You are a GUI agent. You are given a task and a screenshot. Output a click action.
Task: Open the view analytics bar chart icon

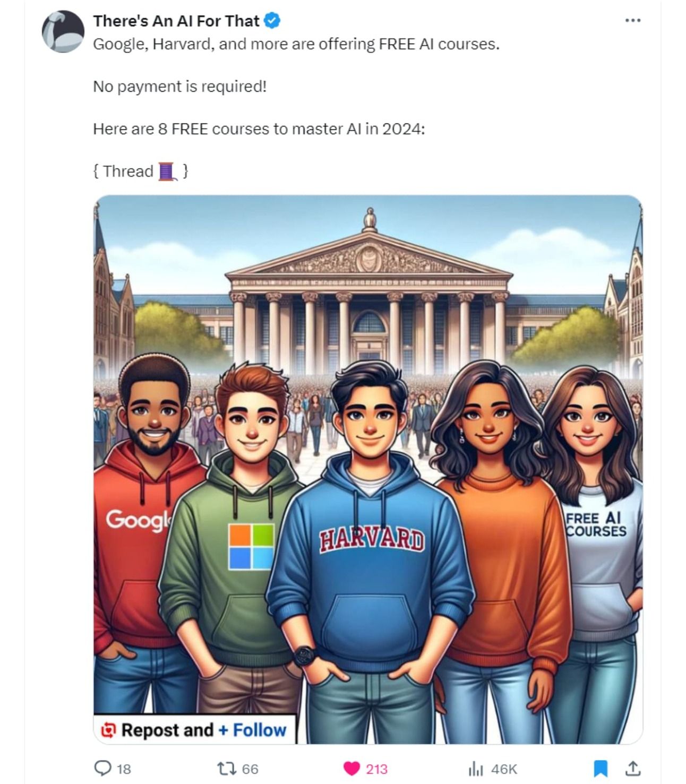click(476, 768)
